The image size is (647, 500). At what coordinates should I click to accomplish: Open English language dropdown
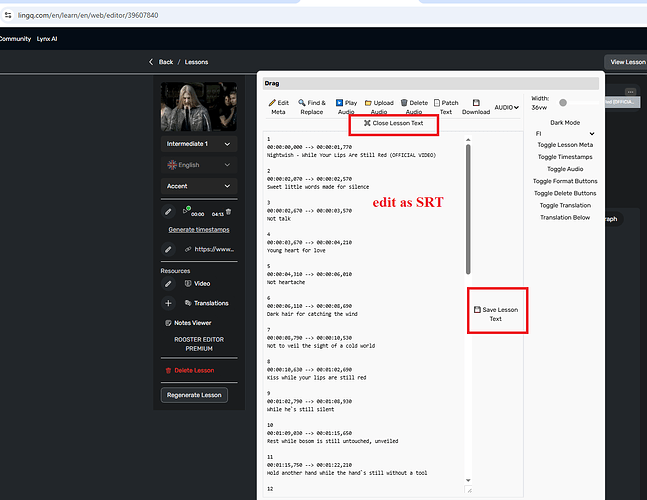tap(199, 165)
